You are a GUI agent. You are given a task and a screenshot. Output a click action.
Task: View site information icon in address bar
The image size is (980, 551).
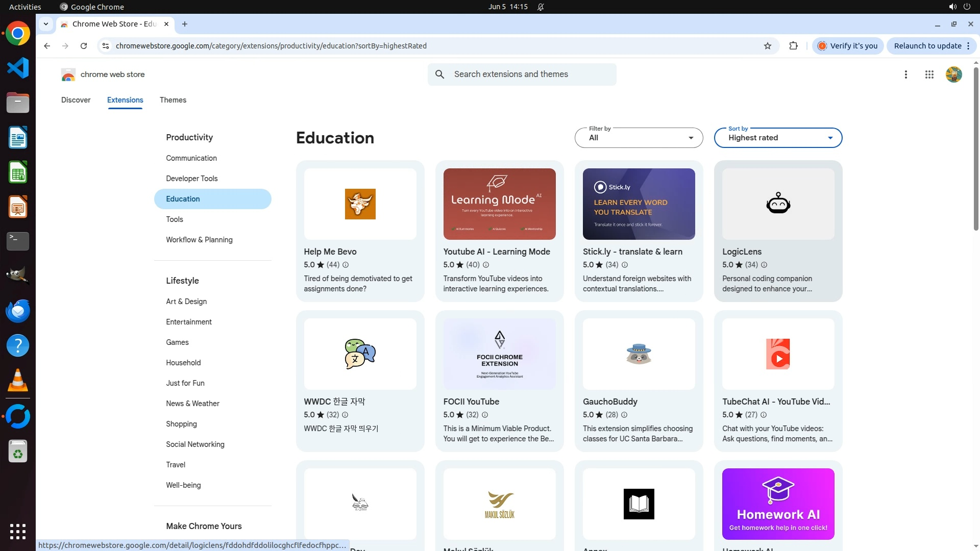point(105,46)
